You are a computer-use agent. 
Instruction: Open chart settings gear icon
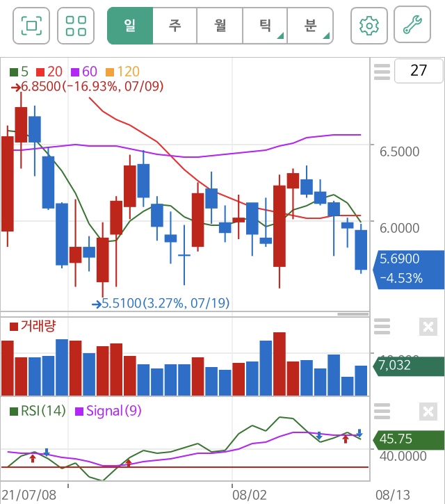point(369,26)
